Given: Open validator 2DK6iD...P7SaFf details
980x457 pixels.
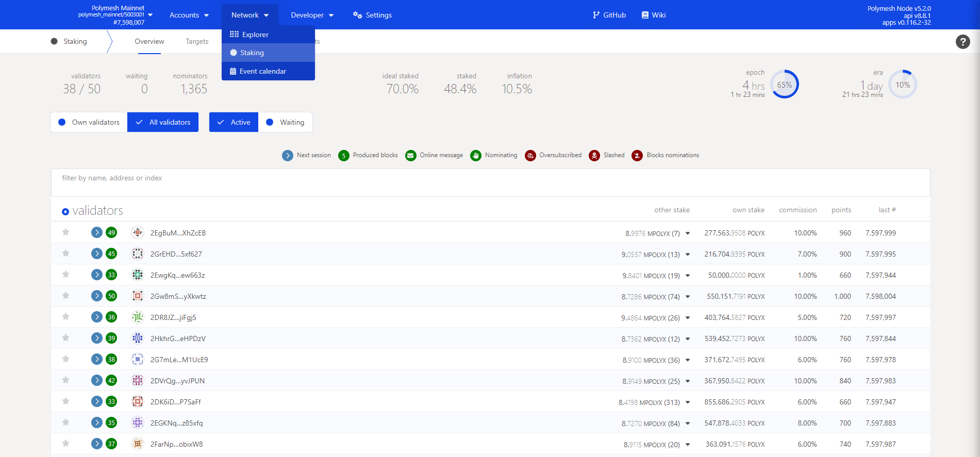Looking at the screenshot, I should coord(176,402).
